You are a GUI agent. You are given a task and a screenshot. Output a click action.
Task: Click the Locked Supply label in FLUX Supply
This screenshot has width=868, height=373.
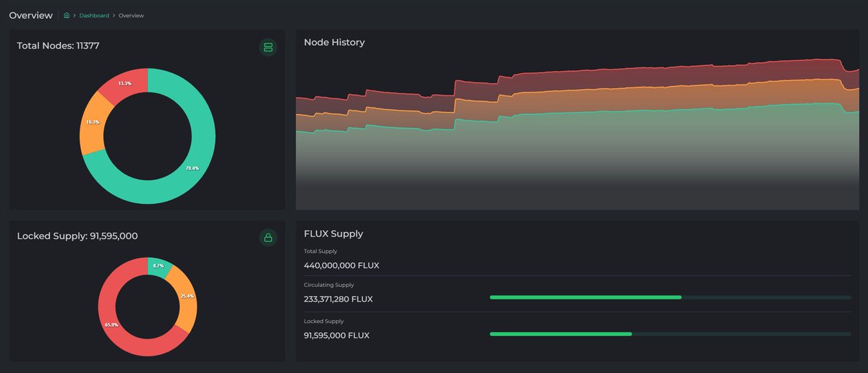(324, 321)
